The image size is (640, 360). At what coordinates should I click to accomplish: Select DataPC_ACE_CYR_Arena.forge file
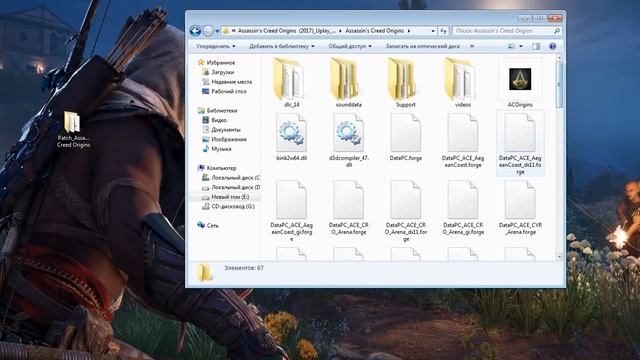click(520, 207)
